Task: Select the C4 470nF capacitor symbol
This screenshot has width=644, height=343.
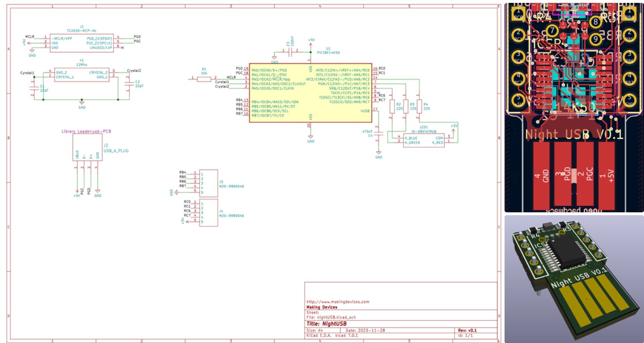Action: pyautogui.click(x=379, y=133)
